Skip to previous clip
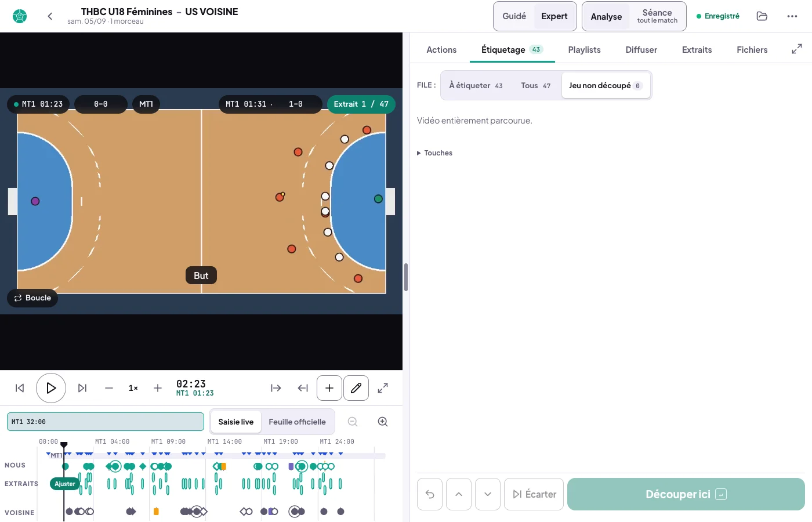 coord(20,388)
